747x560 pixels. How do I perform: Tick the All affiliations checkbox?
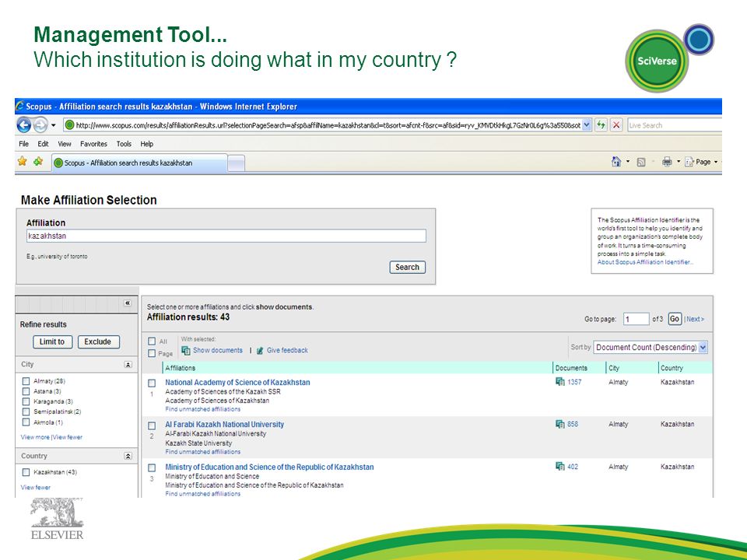[152, 341]
